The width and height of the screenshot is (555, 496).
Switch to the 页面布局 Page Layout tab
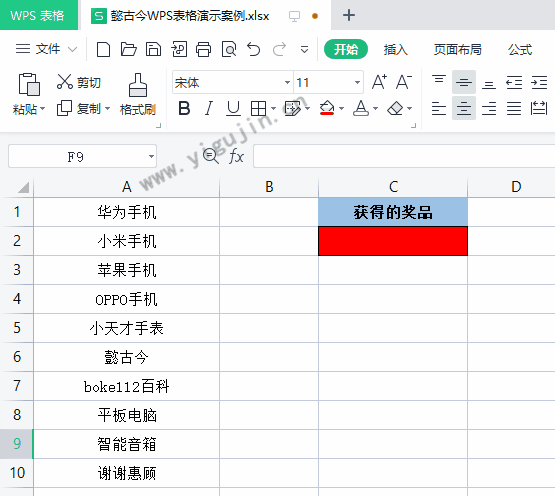point(458,49)
